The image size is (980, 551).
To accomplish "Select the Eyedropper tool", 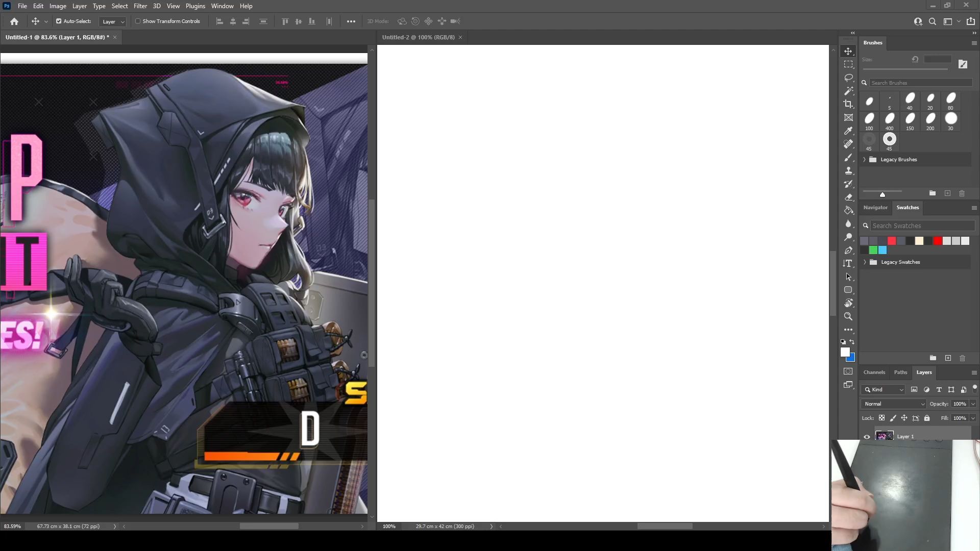I will tap(848, 131).
